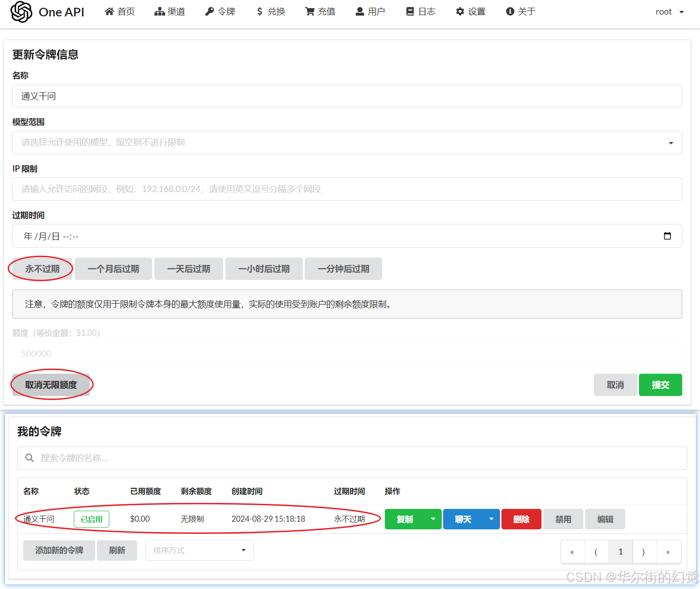Click the 聊天 chat button
Image resolution: width=700 pixels, height=589 pixels.
click(463, 519)
